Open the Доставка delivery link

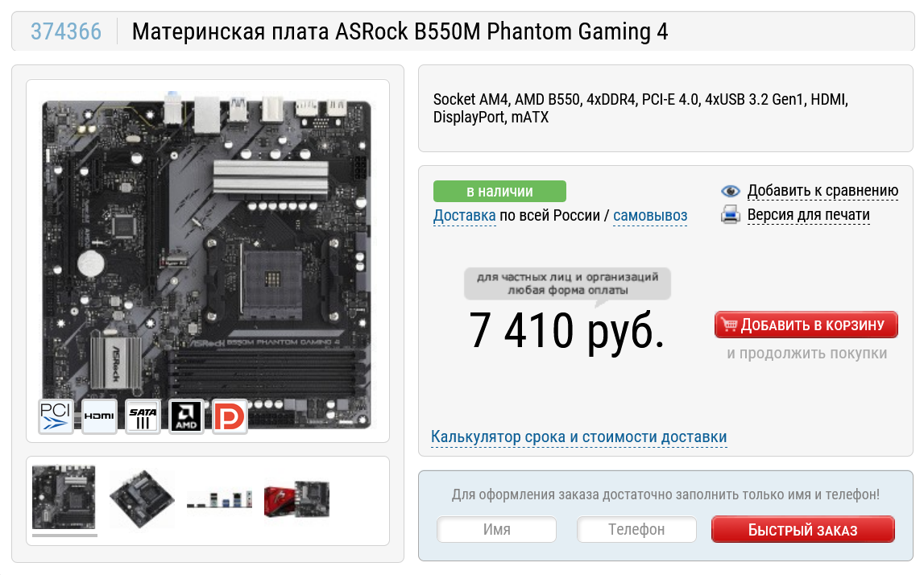(464, 216)
